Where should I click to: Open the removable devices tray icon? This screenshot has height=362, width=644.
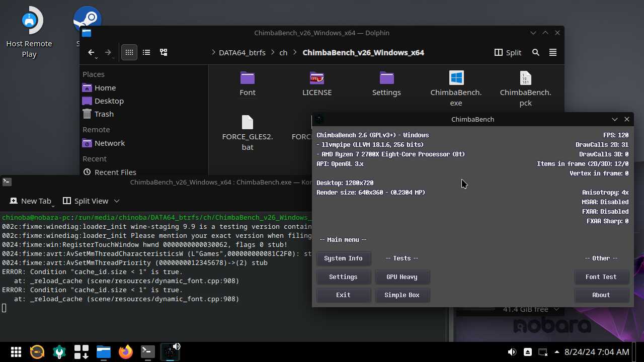527,352
